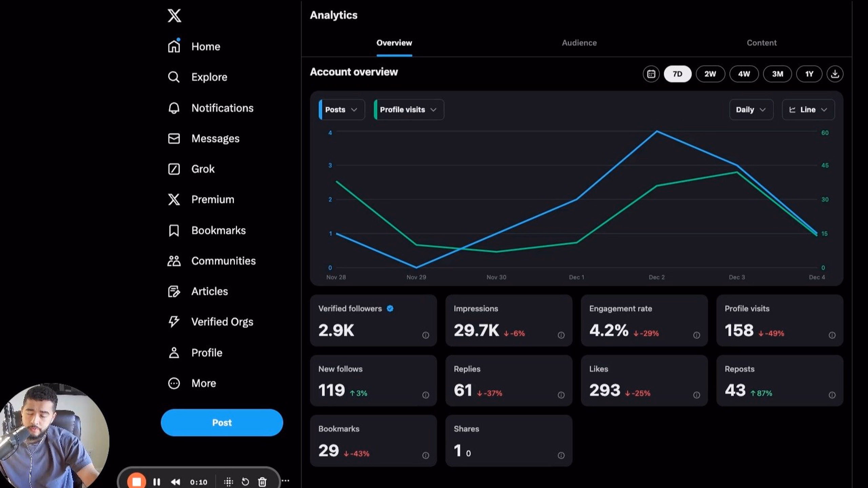868x488 pixels.
Task: Click the blue Post button
Action: tap(222, 423)
